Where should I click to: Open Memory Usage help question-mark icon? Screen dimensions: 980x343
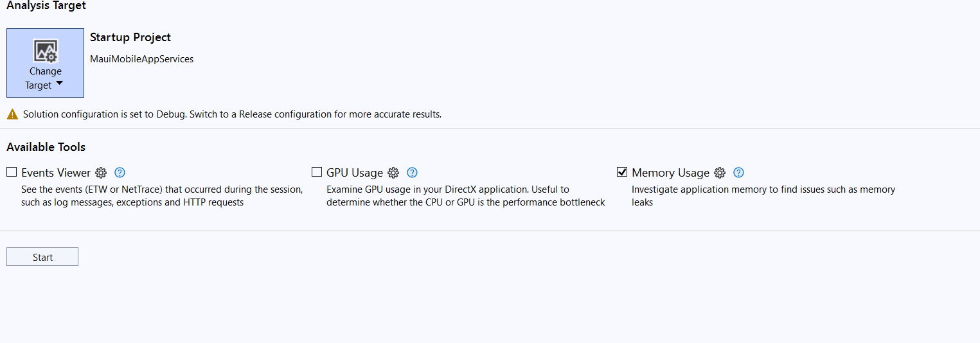[x=738, y=173]
